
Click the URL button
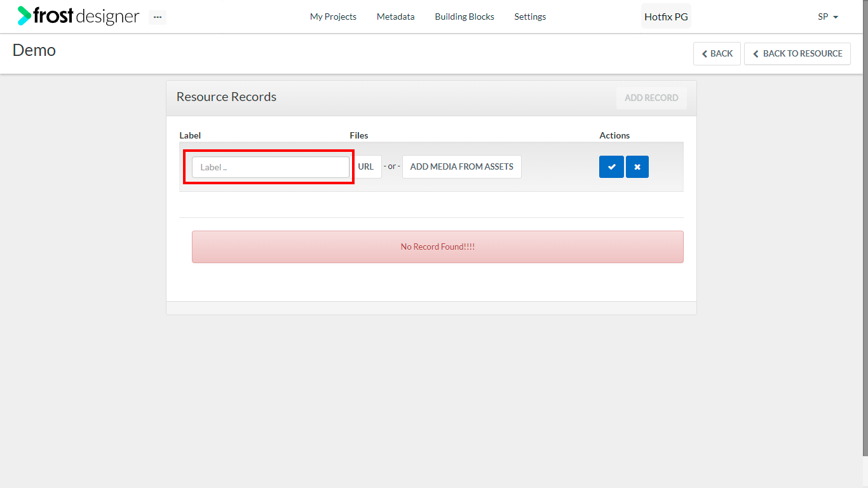(x=366, y=166)
